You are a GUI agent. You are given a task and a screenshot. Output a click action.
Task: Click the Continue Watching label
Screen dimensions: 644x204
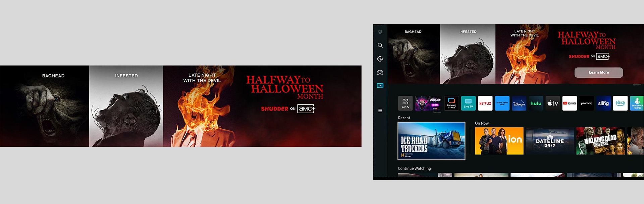click(414, 168)
